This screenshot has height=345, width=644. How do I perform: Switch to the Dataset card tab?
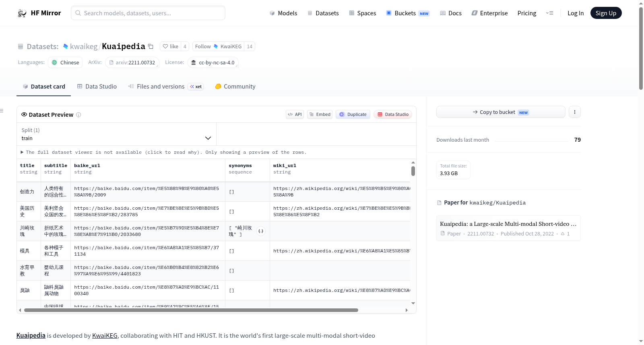pyautogui.click(x=43, y=87)
